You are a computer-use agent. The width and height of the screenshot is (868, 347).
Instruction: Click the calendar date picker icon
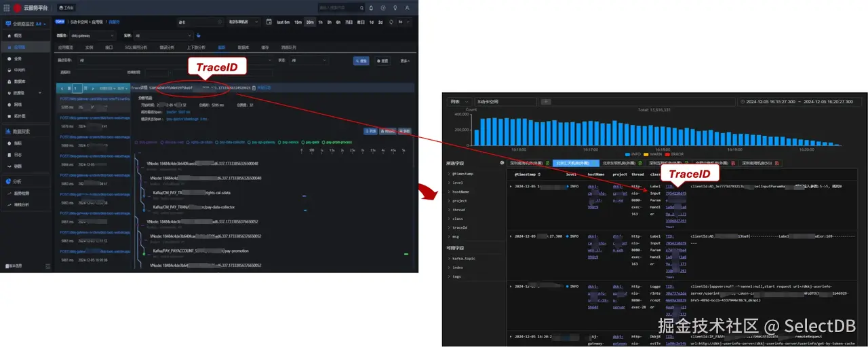click(x=269, y=22)
